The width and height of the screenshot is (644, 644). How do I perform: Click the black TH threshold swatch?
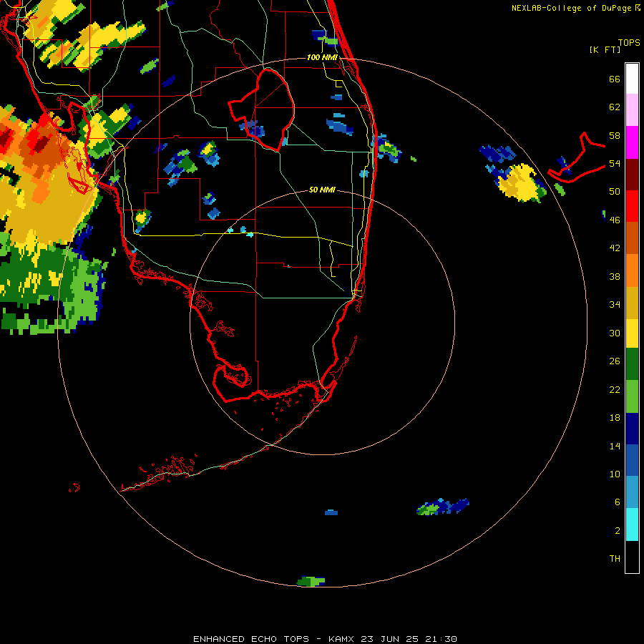632,557
